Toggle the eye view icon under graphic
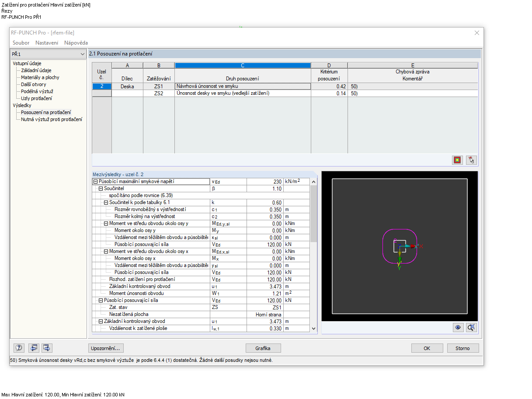The image size is (532, 399). (458, 328)
